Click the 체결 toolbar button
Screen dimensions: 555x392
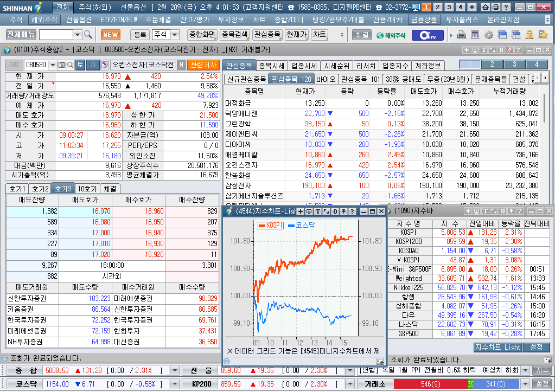362,35
